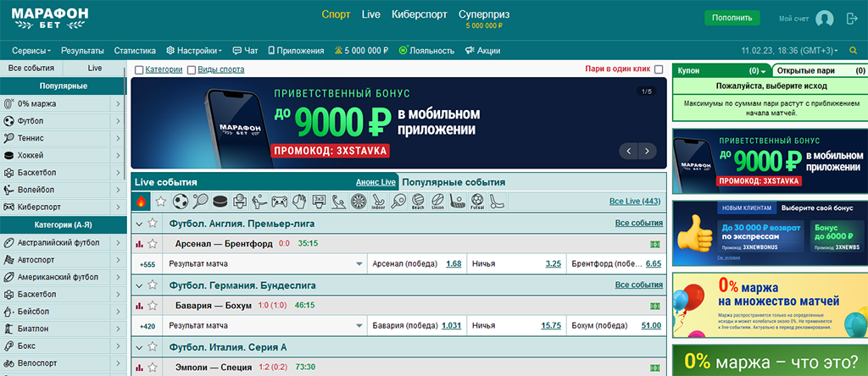Open the Статистика menu link

(x=135, y=50)
